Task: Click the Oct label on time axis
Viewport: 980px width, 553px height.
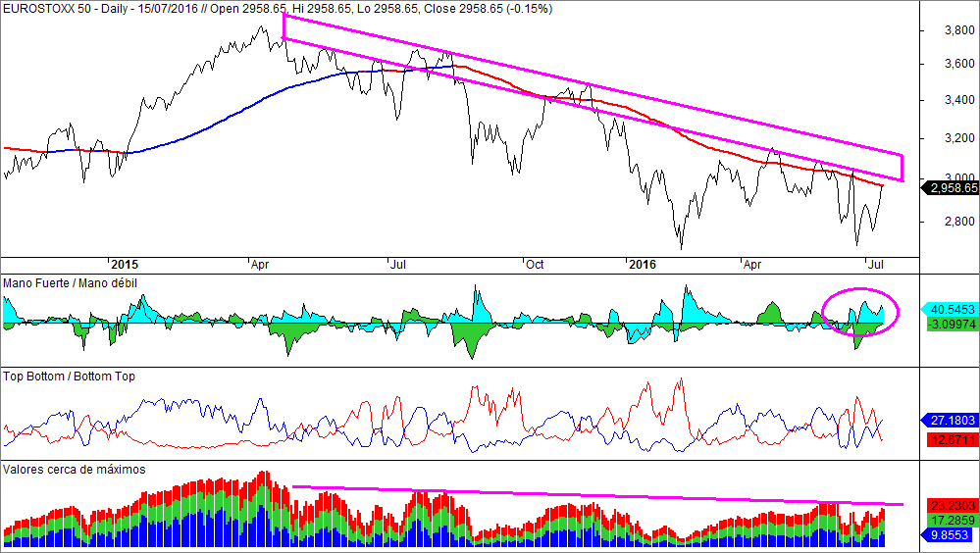Action: click(535, 265)
